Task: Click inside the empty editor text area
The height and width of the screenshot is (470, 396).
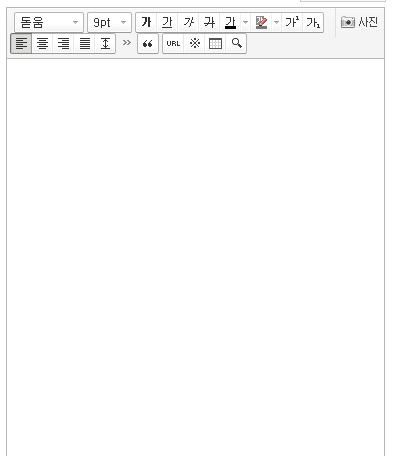Action: tap(195, 257)
